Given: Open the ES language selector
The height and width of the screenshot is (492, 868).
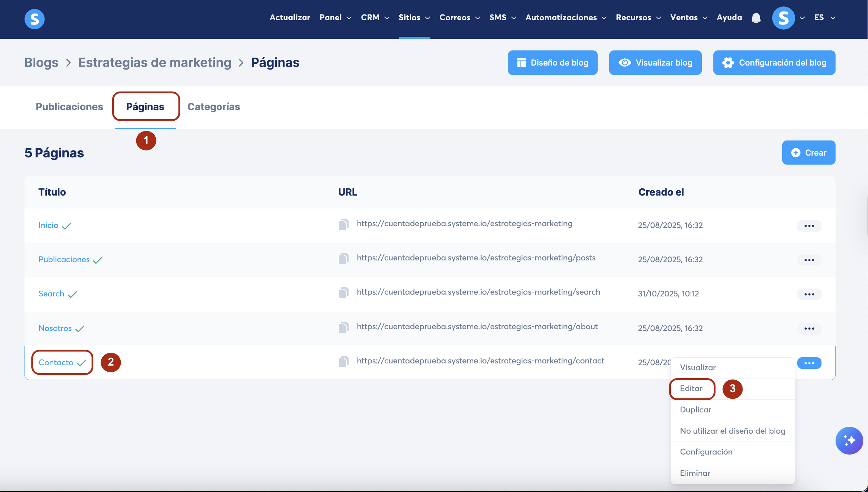Looking at the screenshot, I should tap(824, 18).
